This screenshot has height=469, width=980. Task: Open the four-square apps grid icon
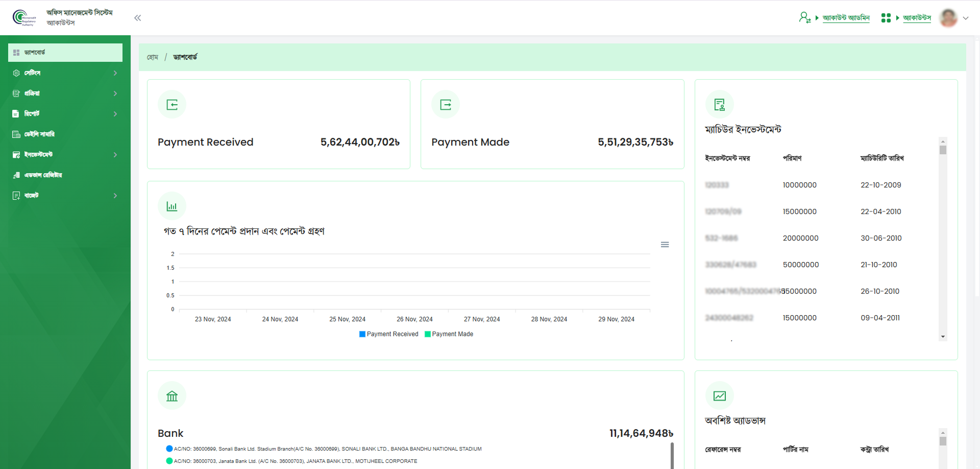pyautogui.click(x=886, y=18)
